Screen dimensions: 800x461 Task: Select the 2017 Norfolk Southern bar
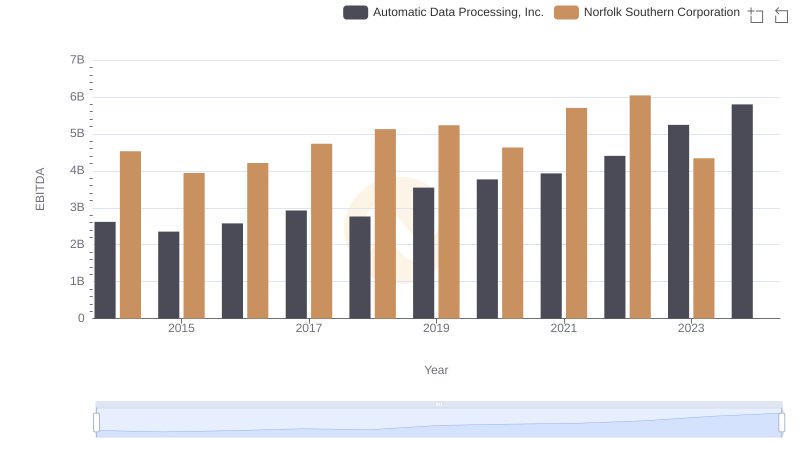pyautogui.click(x=321, y=232)
